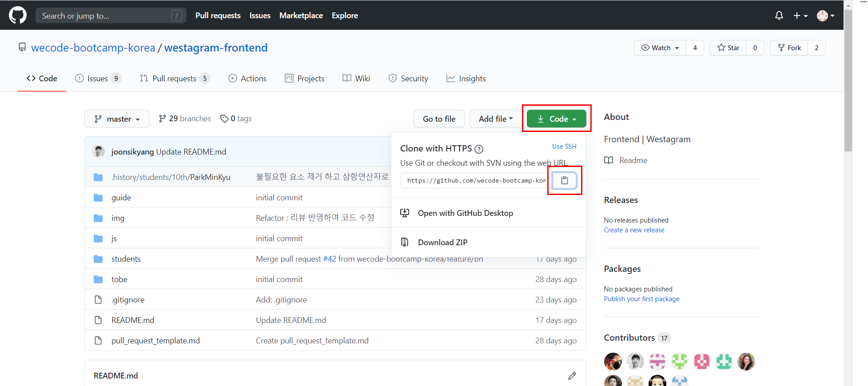Viewport: 868px width, 386px height.
Task: Open the README.md file
Action: click(133, 320)
